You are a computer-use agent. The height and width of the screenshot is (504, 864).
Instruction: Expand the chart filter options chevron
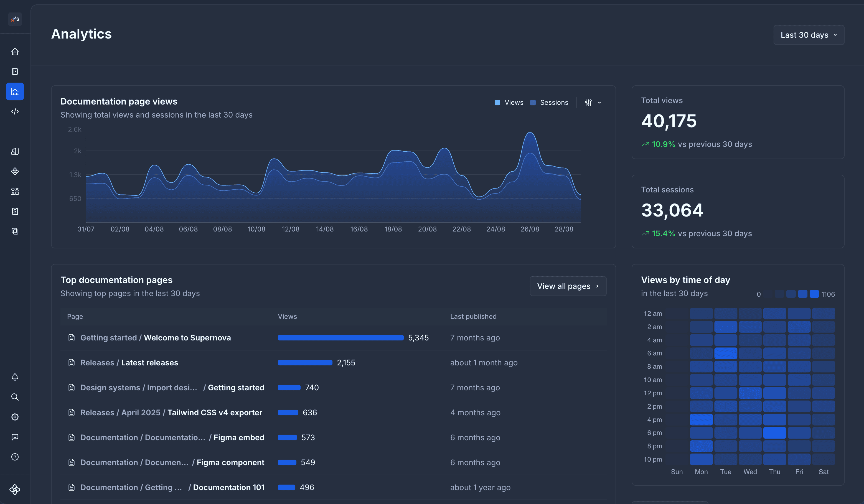click(599, 103)
